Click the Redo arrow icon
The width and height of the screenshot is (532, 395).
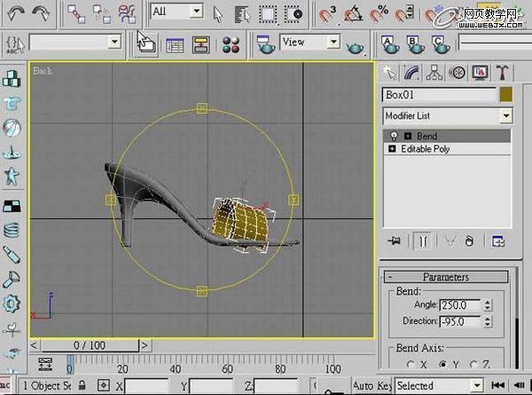(x=41, y=14)
